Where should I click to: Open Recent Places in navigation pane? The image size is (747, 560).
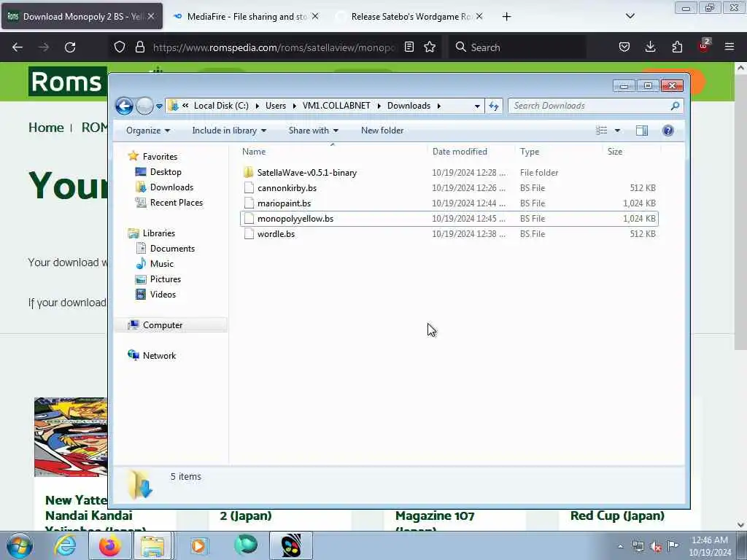pyautogui.click(x=177, y=203)
